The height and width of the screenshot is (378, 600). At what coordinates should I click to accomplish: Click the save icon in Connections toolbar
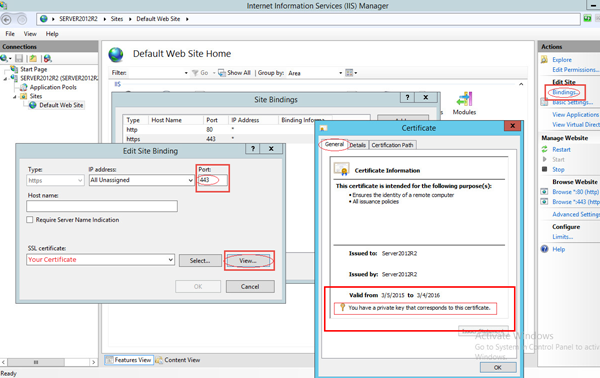[x=19, y=58]
